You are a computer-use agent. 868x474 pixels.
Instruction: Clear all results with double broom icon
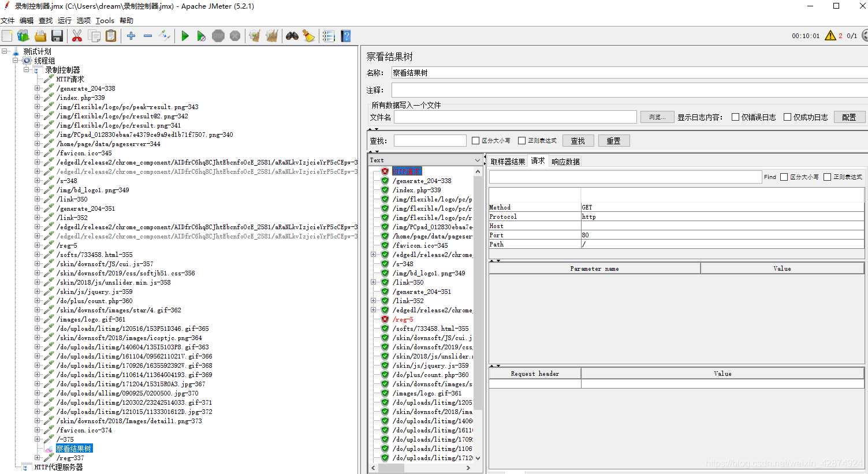click(271, 36)
